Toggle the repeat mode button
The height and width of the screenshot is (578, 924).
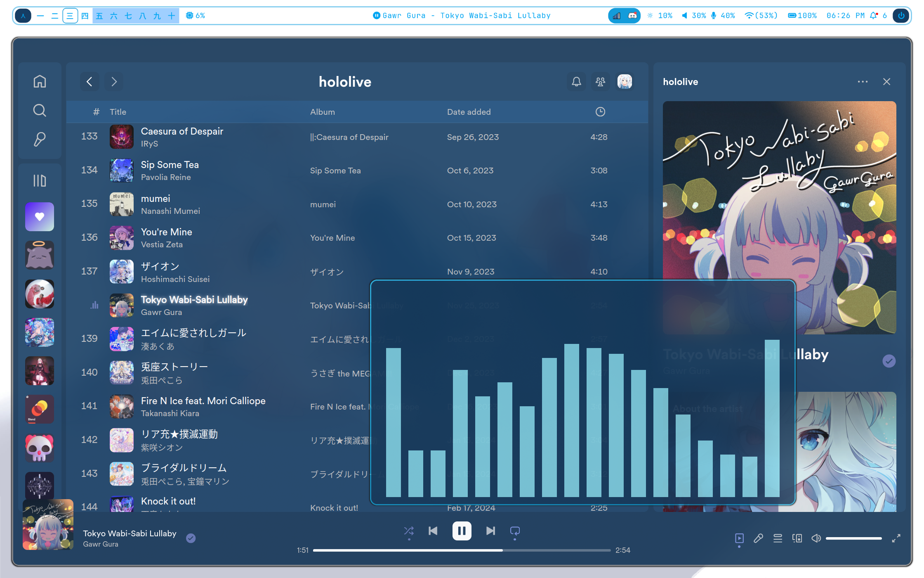515,531
